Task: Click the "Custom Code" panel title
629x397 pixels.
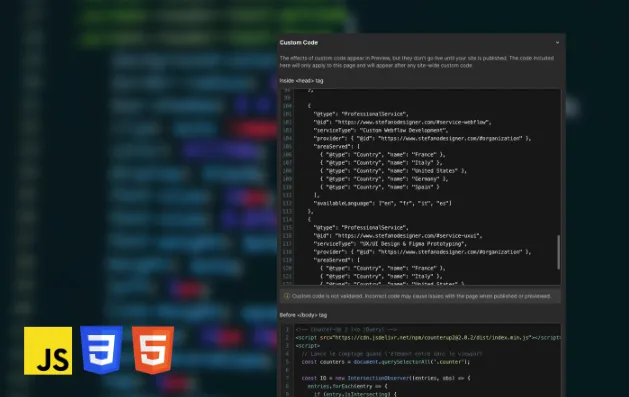Action: [298, 43]
